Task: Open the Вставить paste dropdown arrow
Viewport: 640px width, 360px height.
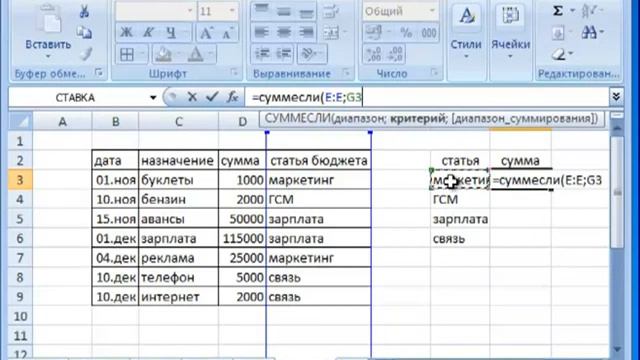Action: point(48,56)
